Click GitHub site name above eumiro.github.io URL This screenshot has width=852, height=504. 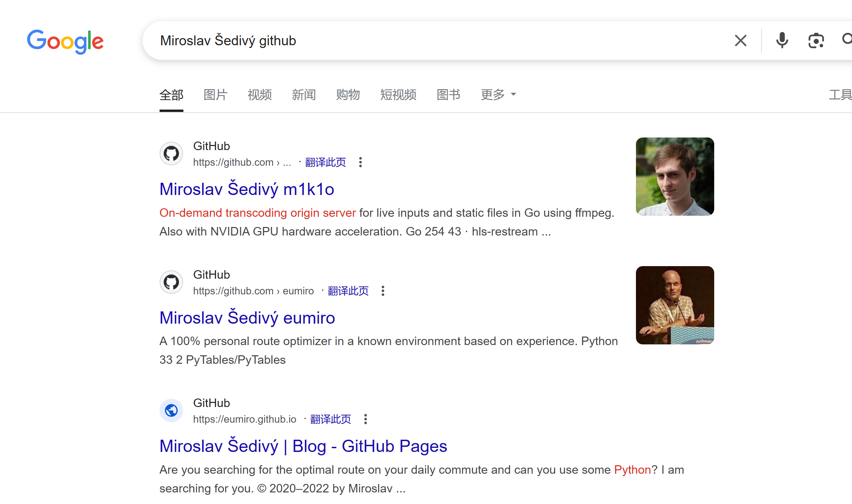click(212, 403)
